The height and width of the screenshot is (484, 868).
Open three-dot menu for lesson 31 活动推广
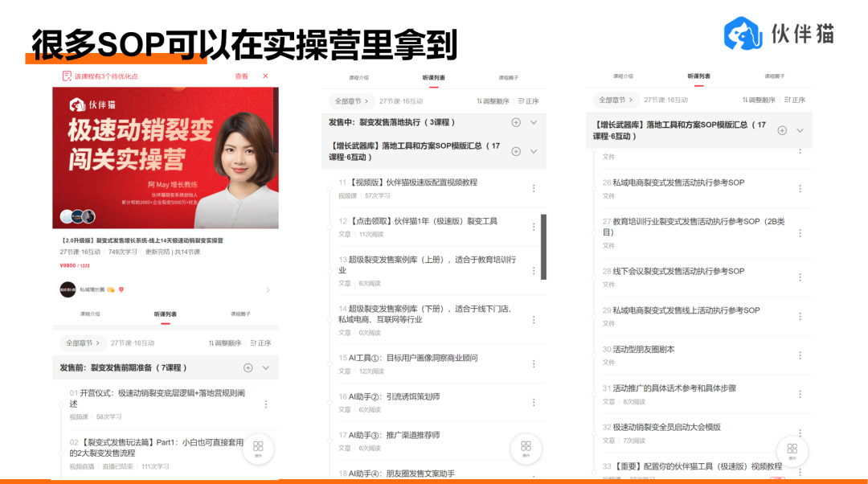coord(800,394)
